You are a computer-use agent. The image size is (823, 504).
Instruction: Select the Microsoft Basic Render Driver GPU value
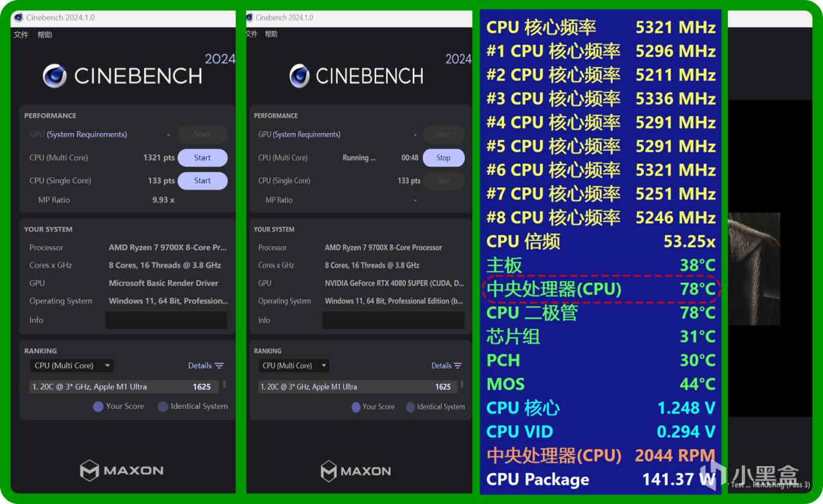tap(163, 283)
